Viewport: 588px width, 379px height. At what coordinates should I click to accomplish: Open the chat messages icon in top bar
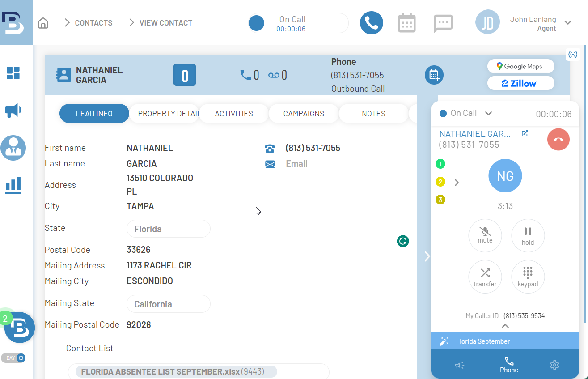coord(443,24)
